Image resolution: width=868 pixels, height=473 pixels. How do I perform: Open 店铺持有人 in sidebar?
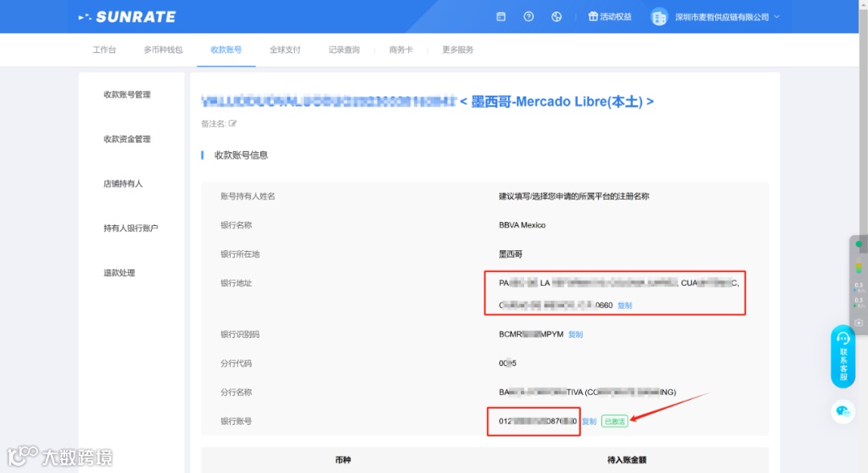pyautogui.click(x=123, y=184)
